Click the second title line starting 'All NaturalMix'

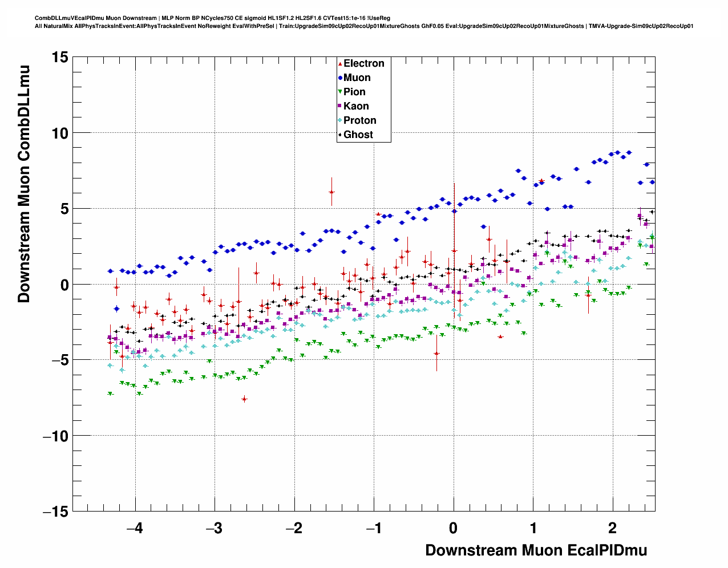363,26
